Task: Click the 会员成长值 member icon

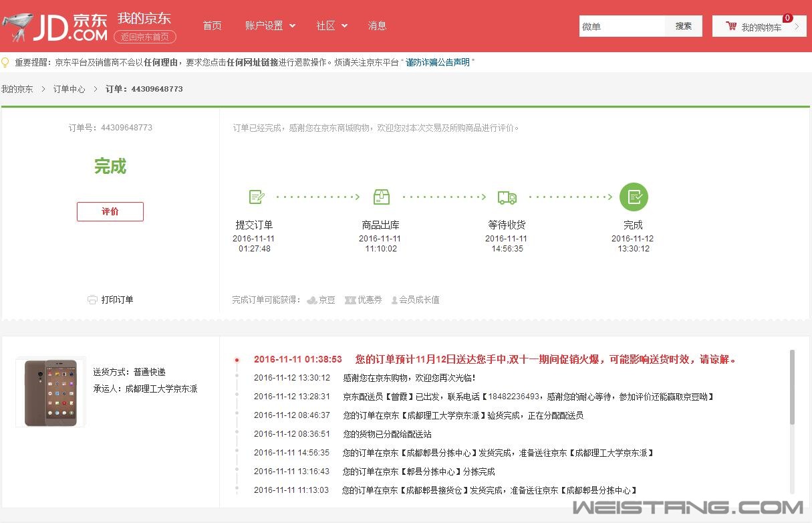Action: [x=394, y=300]
